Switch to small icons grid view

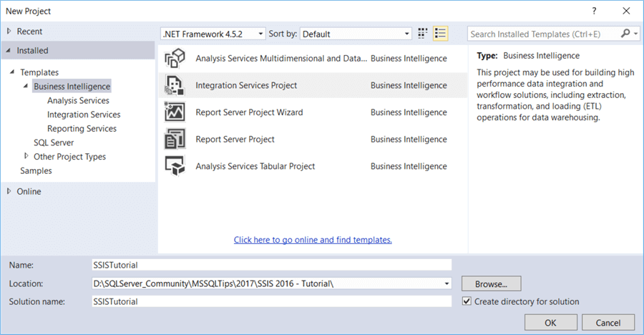tap(423, 34)
